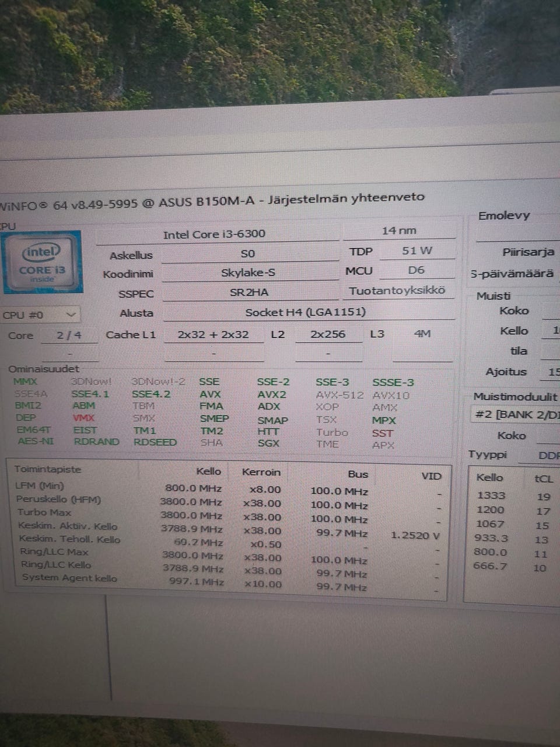Click the Intel Core i3 inside logo
This screenshot has height=747, width=560.
(41, 261)
